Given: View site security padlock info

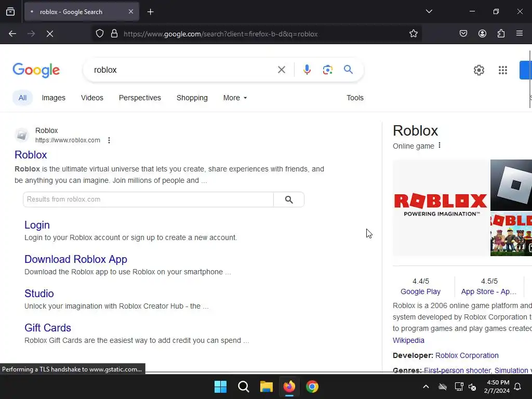Looking at the screenshot, I should point(114,34).
